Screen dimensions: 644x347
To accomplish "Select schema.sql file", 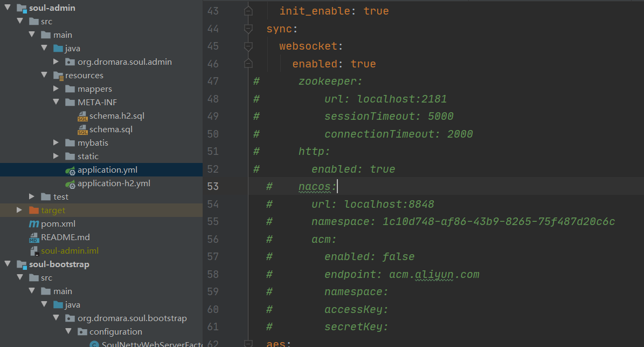I will click(x=111, y=130).
